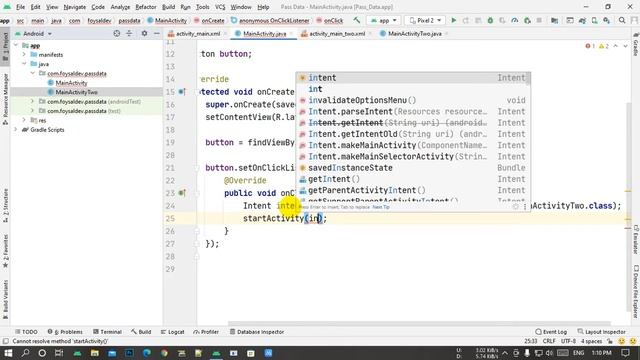Viewport: 640px width, 360px height.
Task: Click the override gutter icon on line 23
Action: click(182, 193)
